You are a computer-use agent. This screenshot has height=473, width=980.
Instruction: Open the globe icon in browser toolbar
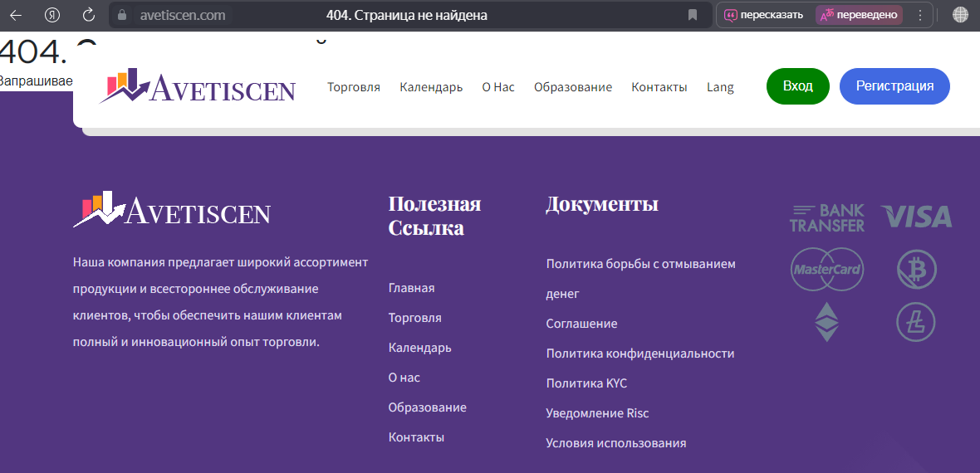960,15
